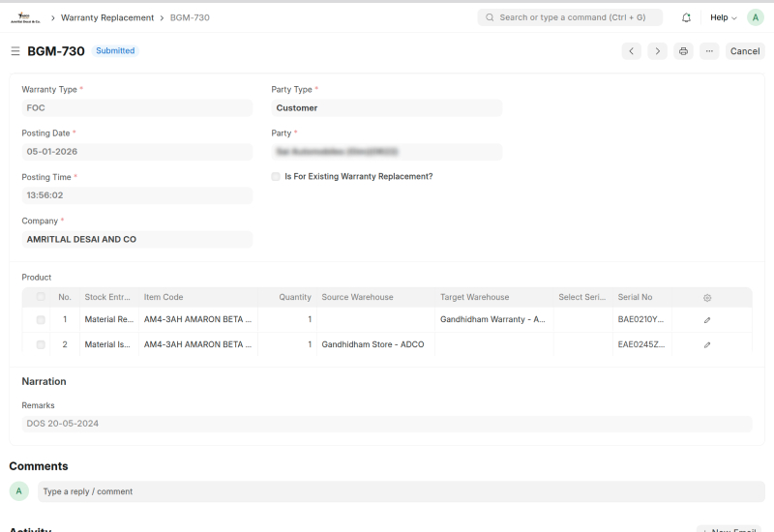Click row 1 Item Code AM4-3AH AMARON BETA
Screen dimensions: 774x532
point(198,320)
